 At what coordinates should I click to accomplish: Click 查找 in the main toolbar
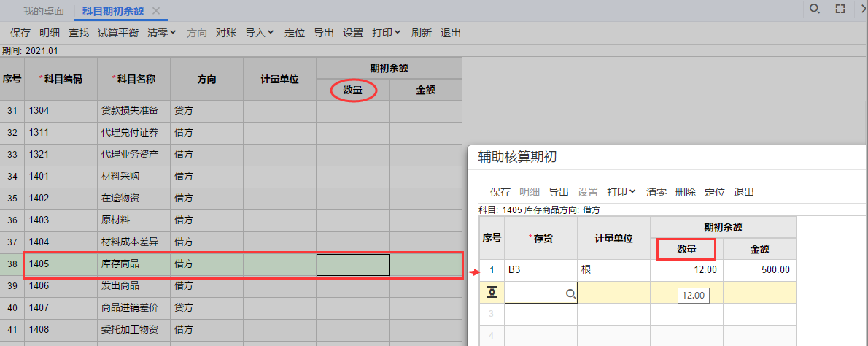79,33
